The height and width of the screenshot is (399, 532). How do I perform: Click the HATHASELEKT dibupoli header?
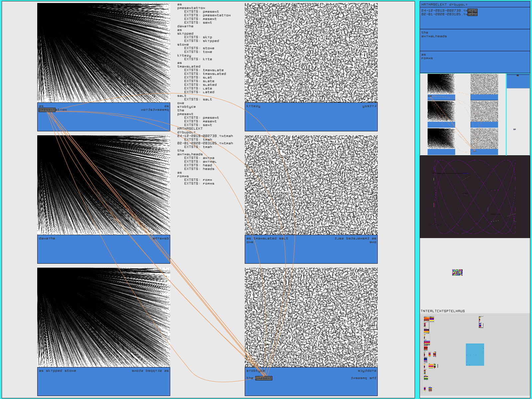pyautogui.click(x=444, y=5)
